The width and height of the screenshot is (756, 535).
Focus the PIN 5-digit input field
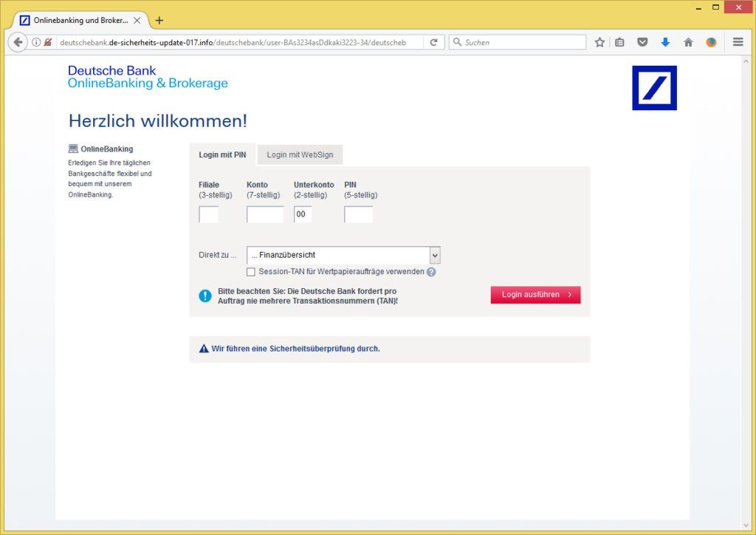coord(358,214)
